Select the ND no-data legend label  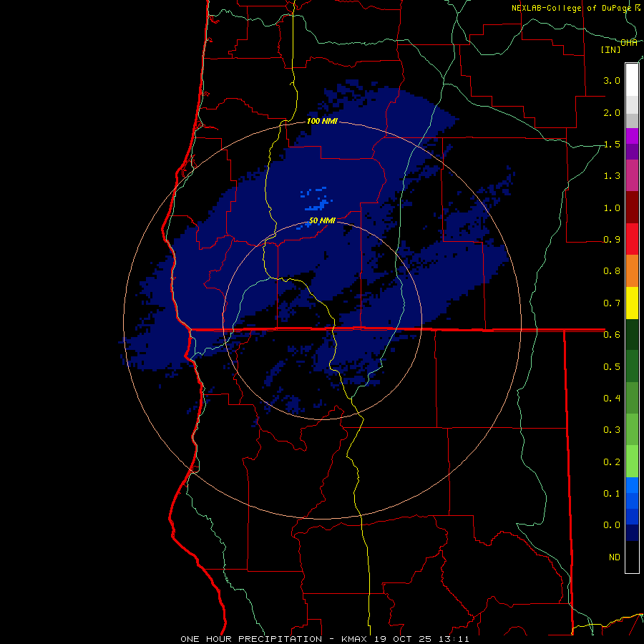tap(615, 557)
